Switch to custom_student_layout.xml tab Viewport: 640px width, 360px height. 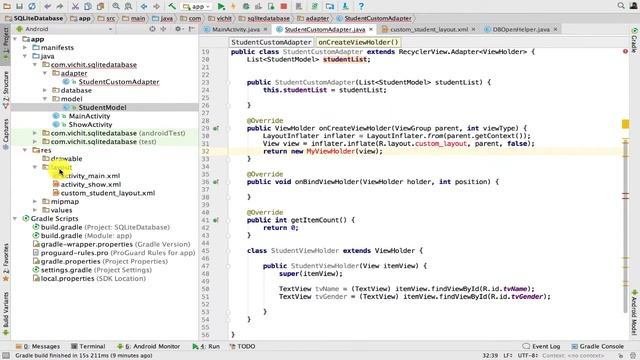[x=429, y=29]
